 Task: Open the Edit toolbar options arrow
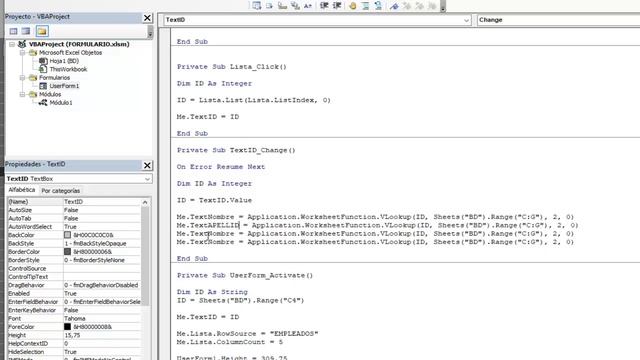443,7
